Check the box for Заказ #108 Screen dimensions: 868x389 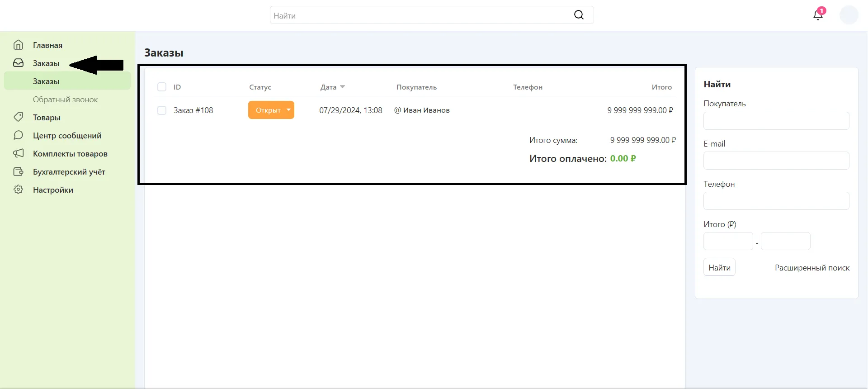162,110
